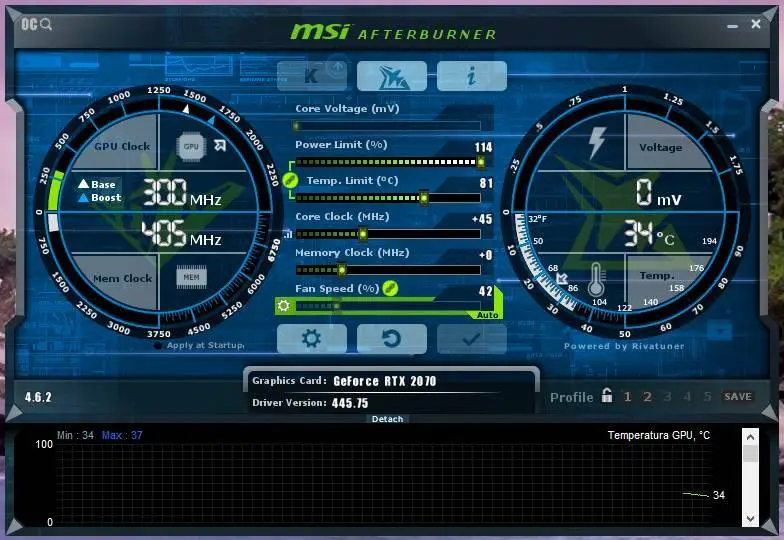784x540 pixels.
Task: Click the Memory Clock slider handle
Action: tap(342, 270)
